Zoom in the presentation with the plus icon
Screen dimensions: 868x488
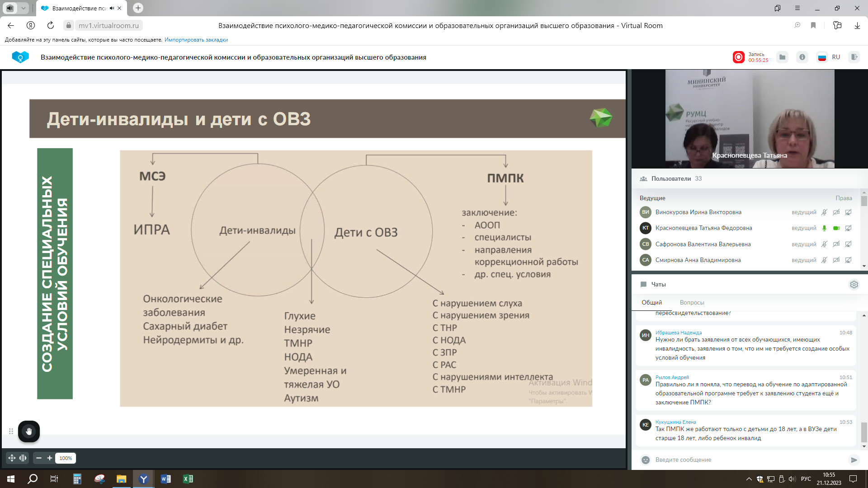[50, 458]
